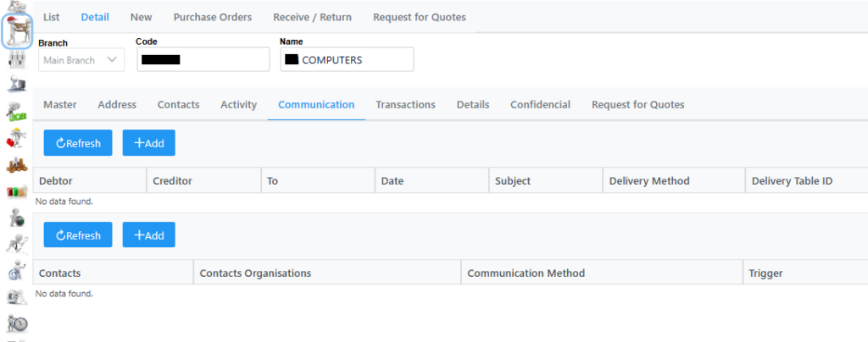Go to the Address tab
This screenshot has width=868, height=342.
click(117, 105)
